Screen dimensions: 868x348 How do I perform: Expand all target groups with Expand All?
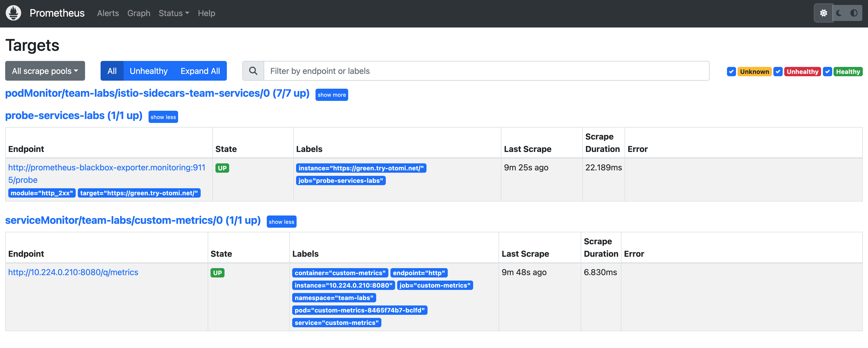coord(200,70)
